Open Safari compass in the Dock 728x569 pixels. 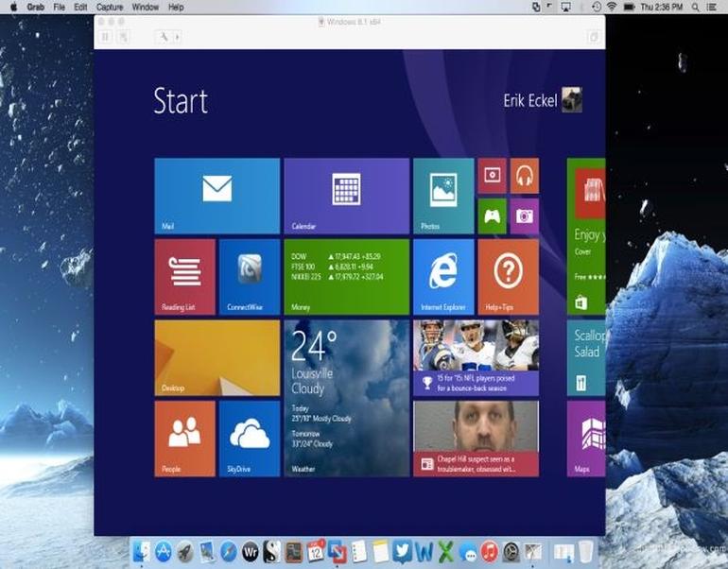[229, 552]
